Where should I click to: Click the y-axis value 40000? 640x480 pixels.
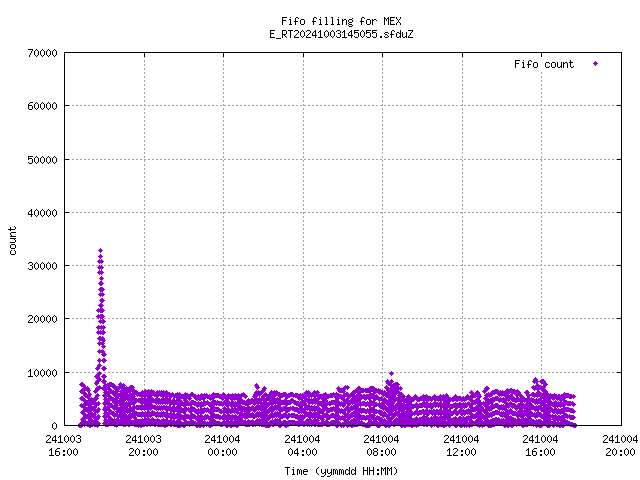click(x=42, y=213)
